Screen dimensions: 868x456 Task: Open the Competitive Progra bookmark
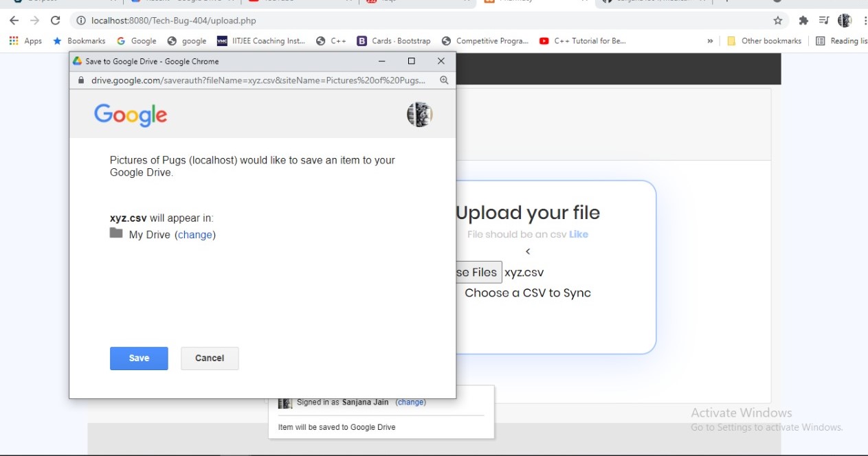tap(485, 41)
